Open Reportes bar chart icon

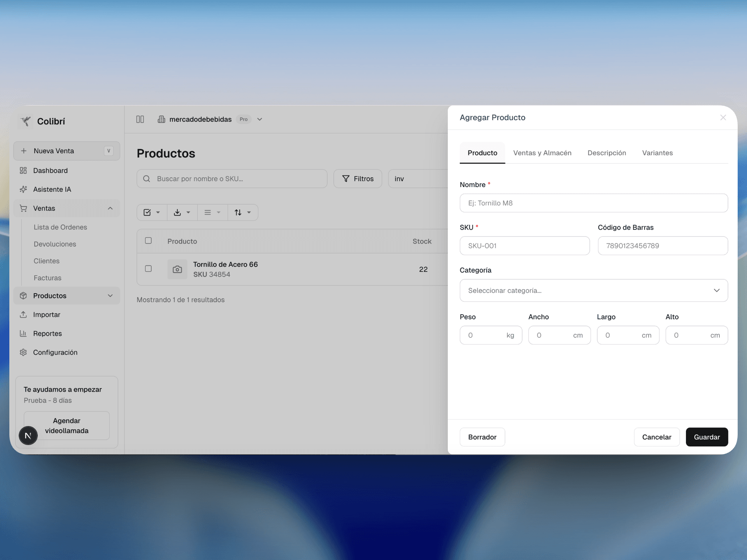[23, 334]
